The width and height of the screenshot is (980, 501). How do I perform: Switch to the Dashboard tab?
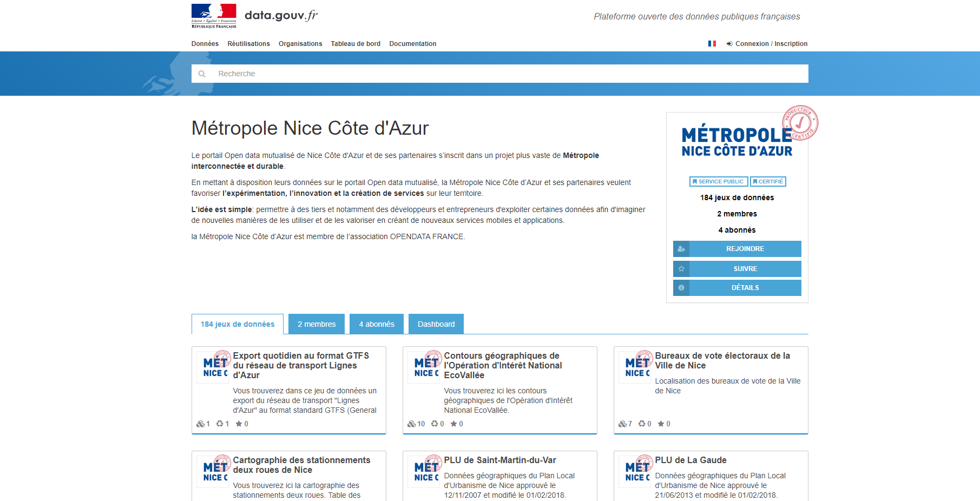click(436, 324)
